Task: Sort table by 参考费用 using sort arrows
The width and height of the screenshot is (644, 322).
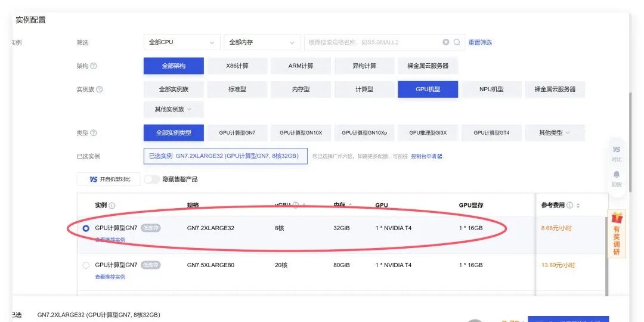Action: [578, 205]
